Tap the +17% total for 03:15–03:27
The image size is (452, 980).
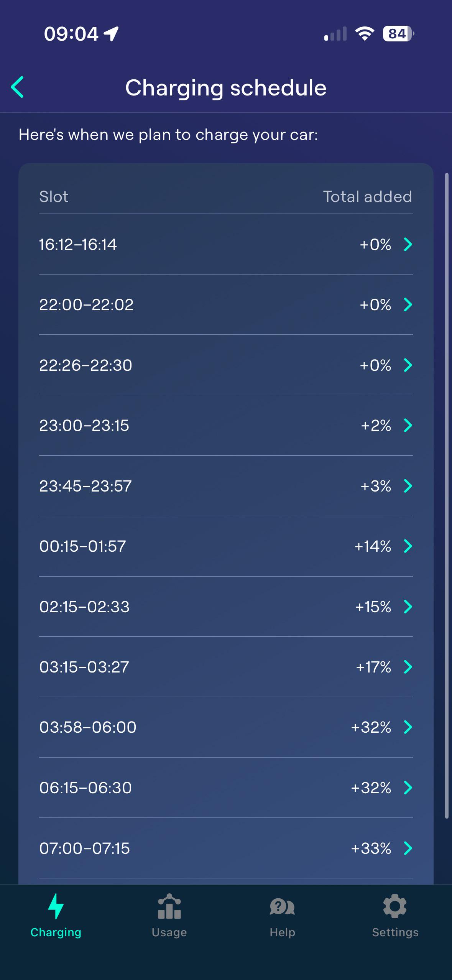click(x=373, y=667)
